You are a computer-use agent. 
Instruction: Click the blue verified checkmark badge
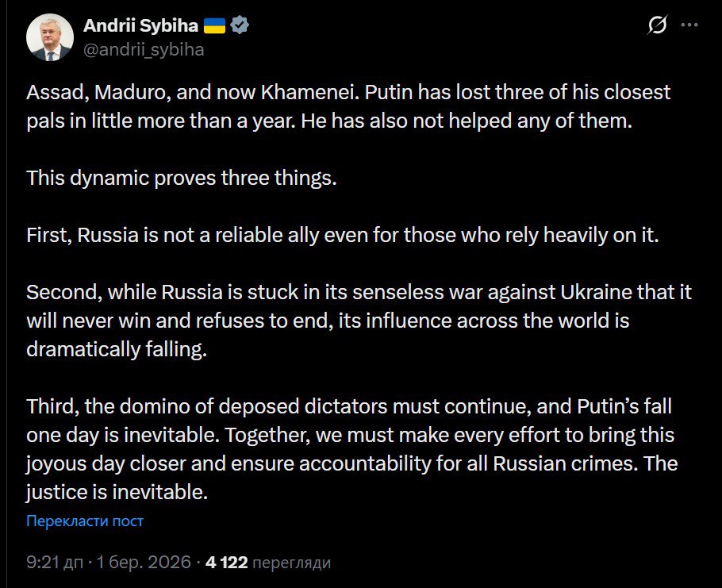tap(240, 26)
